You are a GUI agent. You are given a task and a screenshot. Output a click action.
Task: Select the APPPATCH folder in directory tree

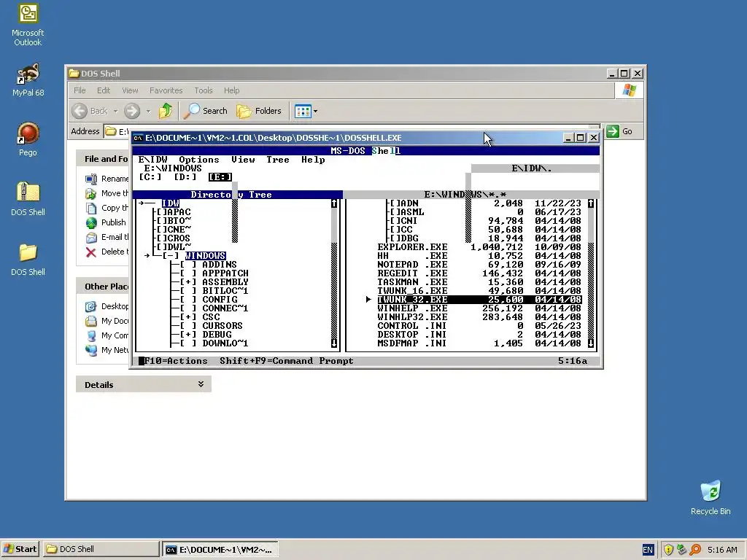pyautogui.click(x=225, y=273)
